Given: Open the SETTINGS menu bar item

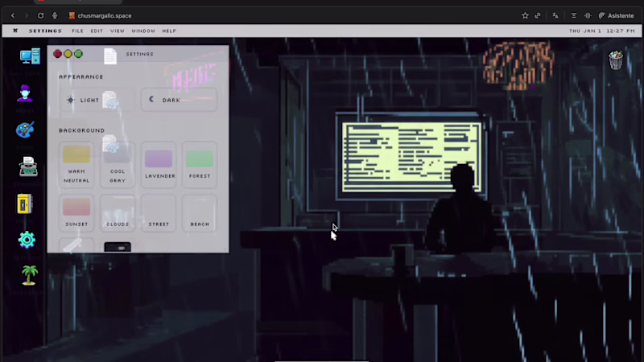Looking at the screenshot, I should [x=45, y=31].
